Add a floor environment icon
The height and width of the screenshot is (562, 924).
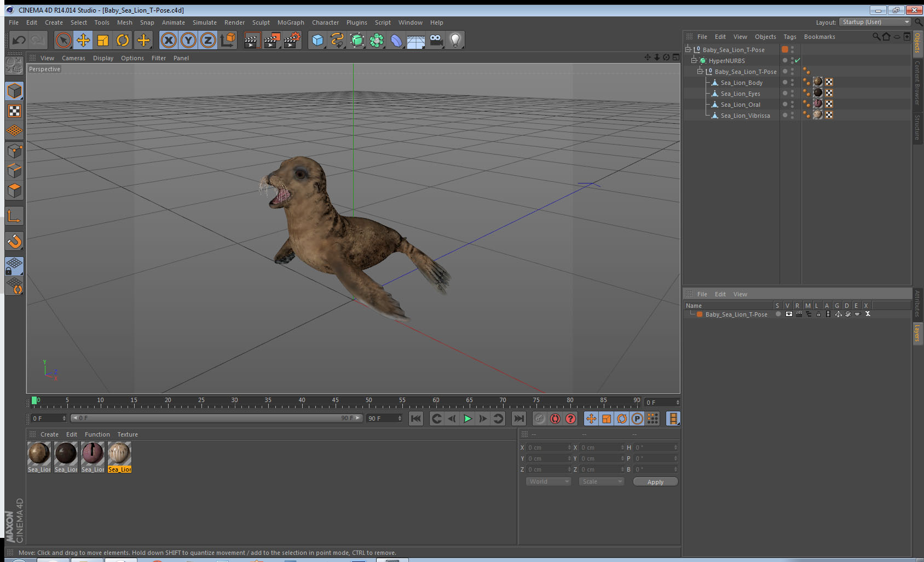point(416,41)
